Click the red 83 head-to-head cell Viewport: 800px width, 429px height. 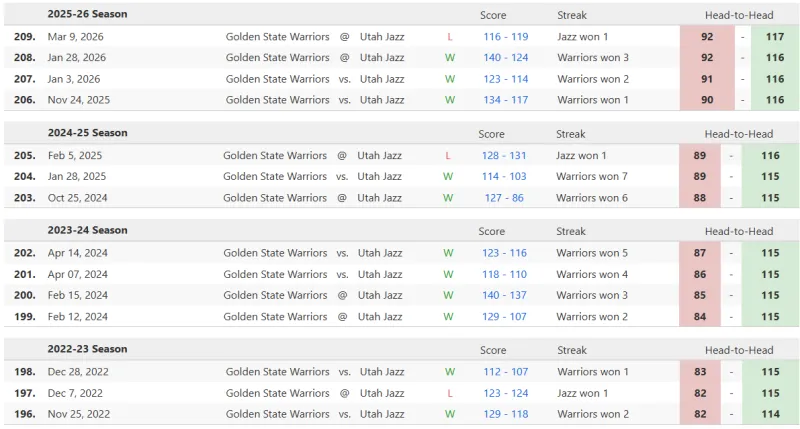coord(699,372)
